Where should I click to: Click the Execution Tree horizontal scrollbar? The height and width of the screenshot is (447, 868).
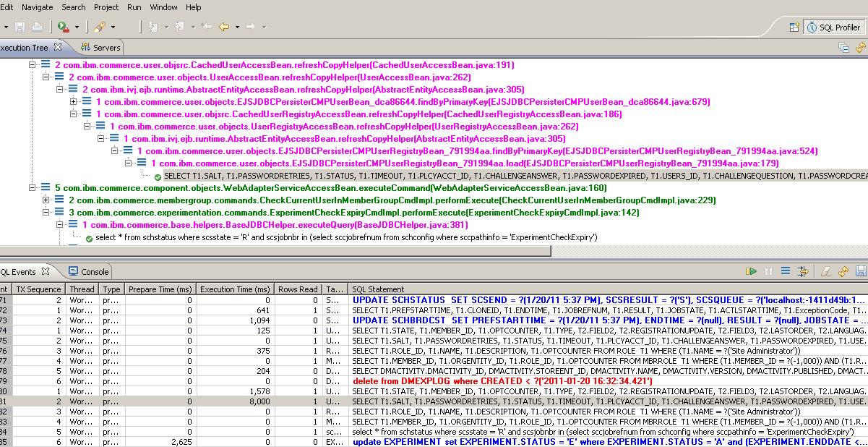coord(275,251)
